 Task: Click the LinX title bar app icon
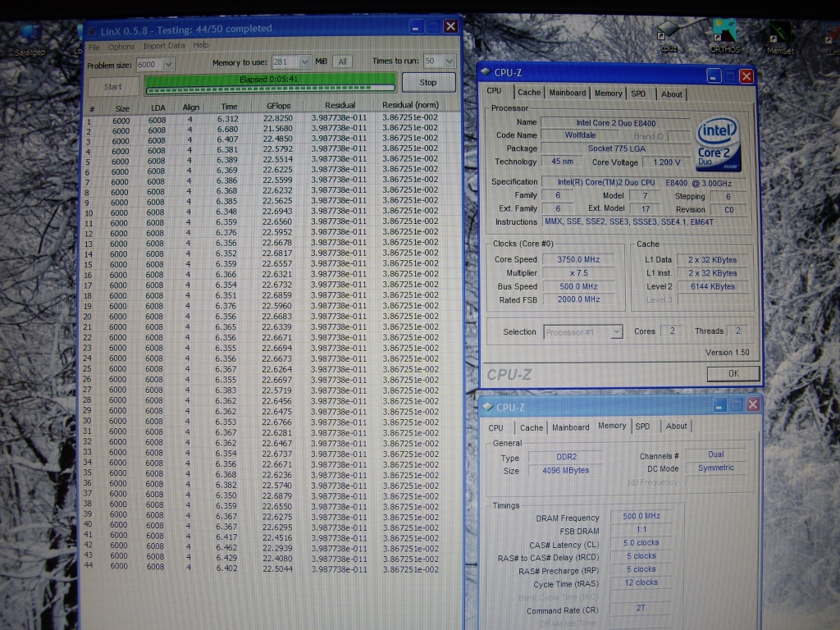[x=92, y=31]
